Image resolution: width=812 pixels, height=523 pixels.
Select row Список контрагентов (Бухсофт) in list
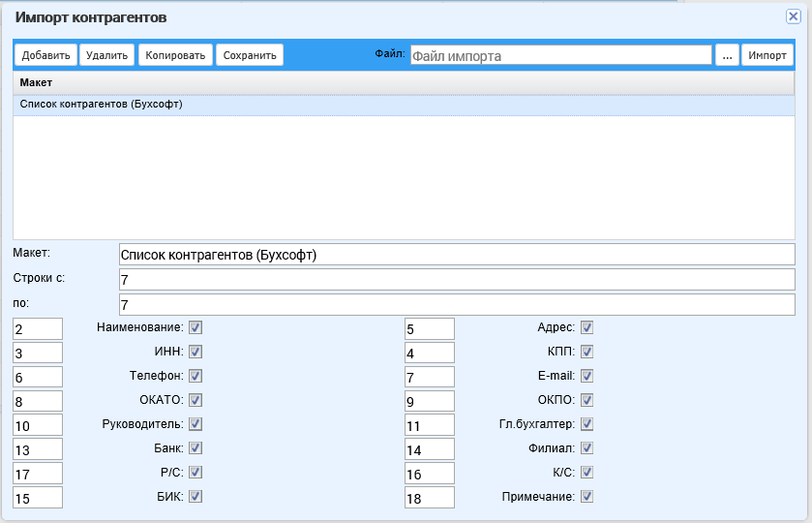[404, 105]
